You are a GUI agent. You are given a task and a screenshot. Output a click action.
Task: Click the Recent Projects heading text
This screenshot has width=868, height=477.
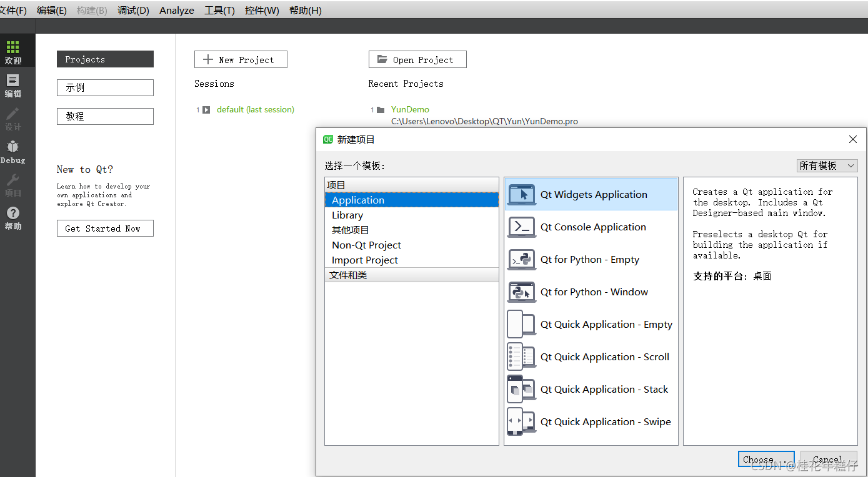click(x=406, y=84)
